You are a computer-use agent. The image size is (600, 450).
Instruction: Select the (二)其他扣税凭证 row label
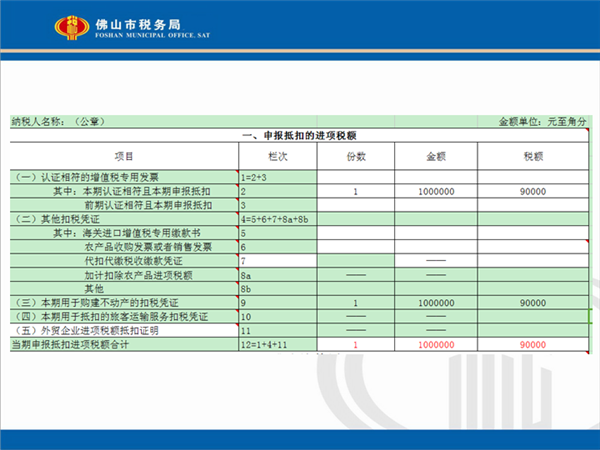124,219
